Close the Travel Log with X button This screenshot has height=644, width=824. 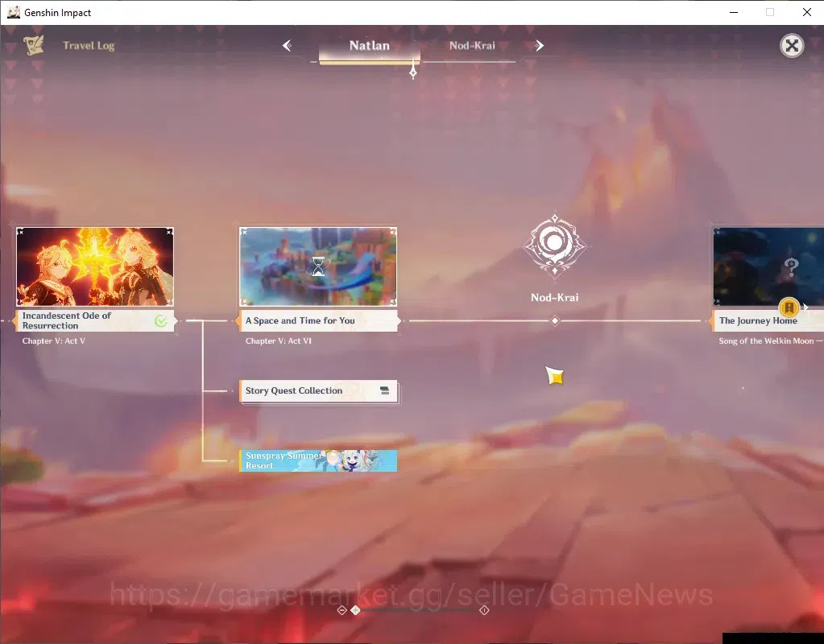click(x=792, y=46)
